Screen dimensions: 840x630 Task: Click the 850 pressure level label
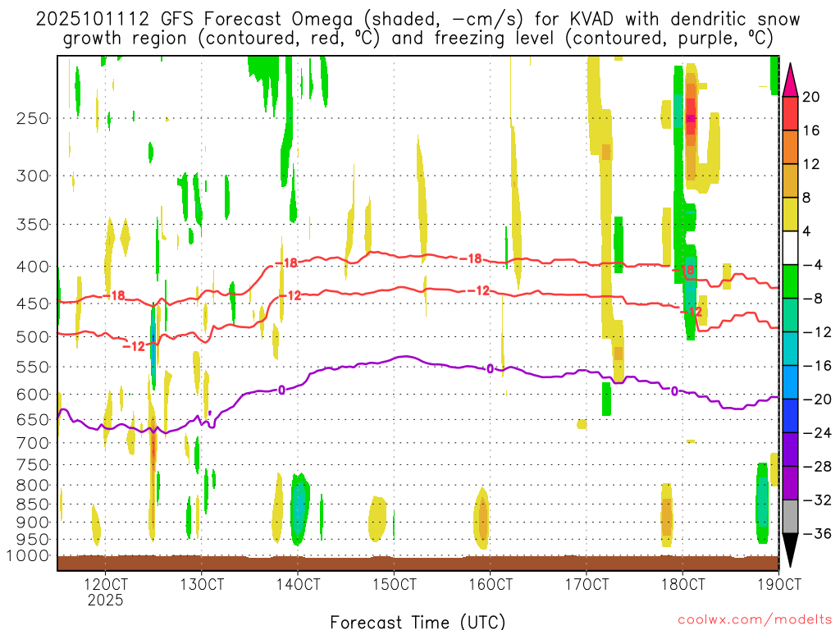pyautogui.click(x=33, y=504)
